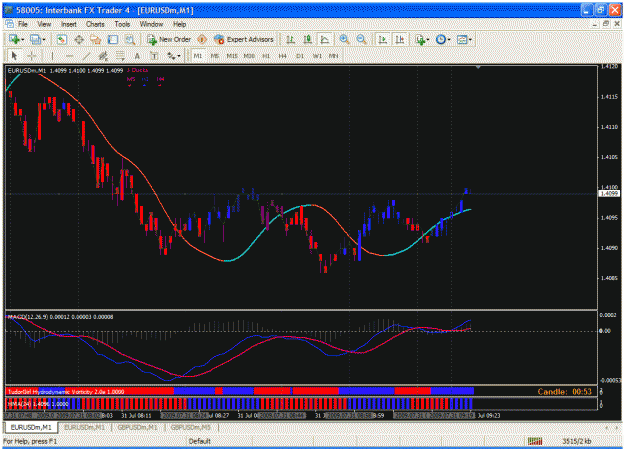Click the New Order button
The width and height of the screenshot is (625, 449).
[x=169, y=39]
